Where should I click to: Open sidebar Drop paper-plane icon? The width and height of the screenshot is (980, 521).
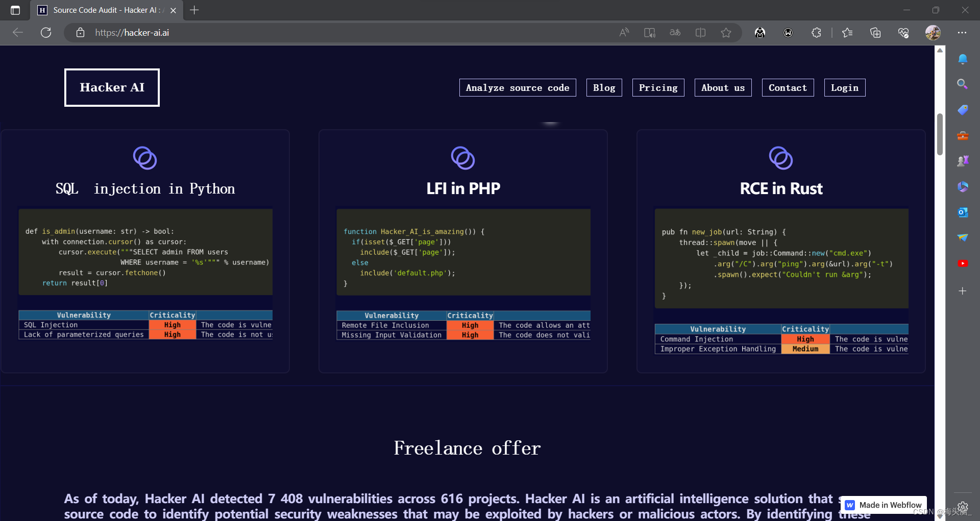click(x=963, y=238)
